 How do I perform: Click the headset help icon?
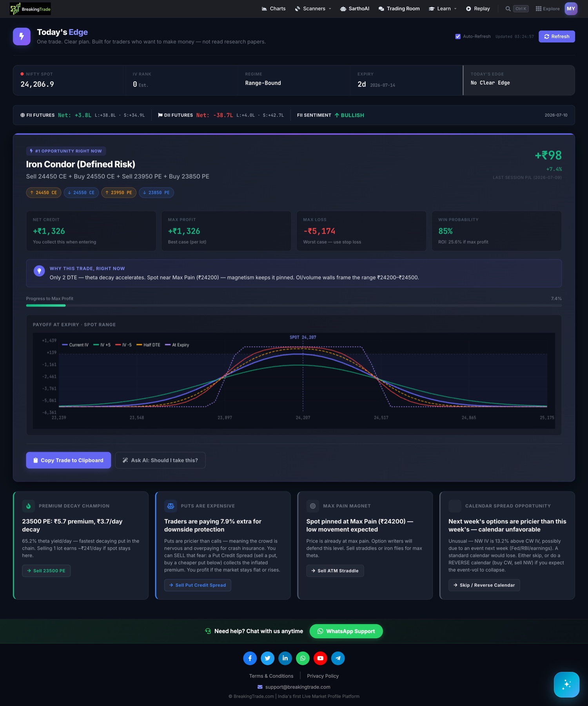(208, 631)
